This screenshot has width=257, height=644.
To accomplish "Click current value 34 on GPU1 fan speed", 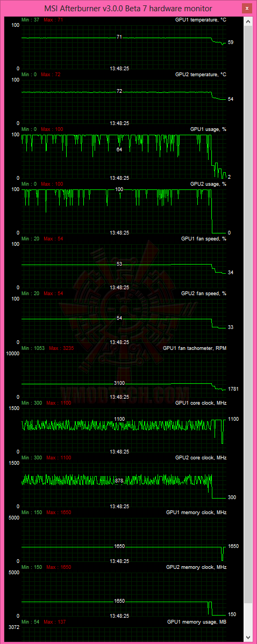I will 231,273.
